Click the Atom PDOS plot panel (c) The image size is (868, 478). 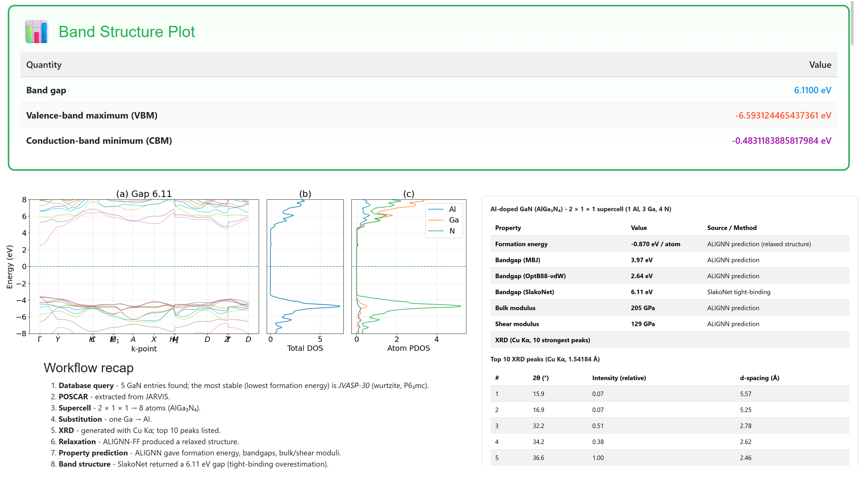[x=408, y=266]
